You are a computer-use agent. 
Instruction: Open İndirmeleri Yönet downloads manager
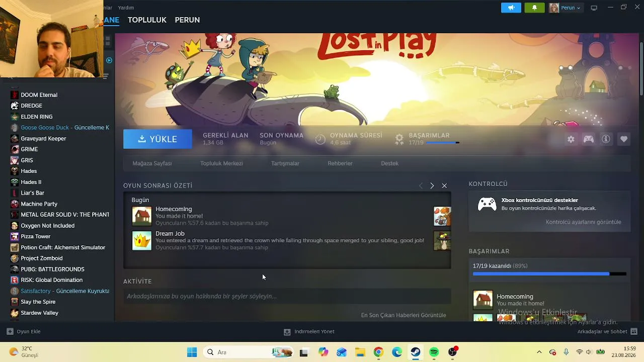coord(309,331)
